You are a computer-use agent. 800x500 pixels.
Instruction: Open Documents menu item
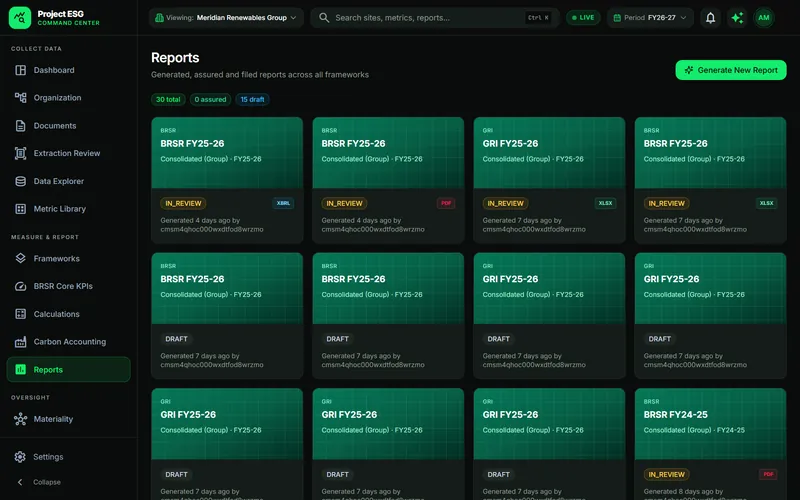pos(68,126)
